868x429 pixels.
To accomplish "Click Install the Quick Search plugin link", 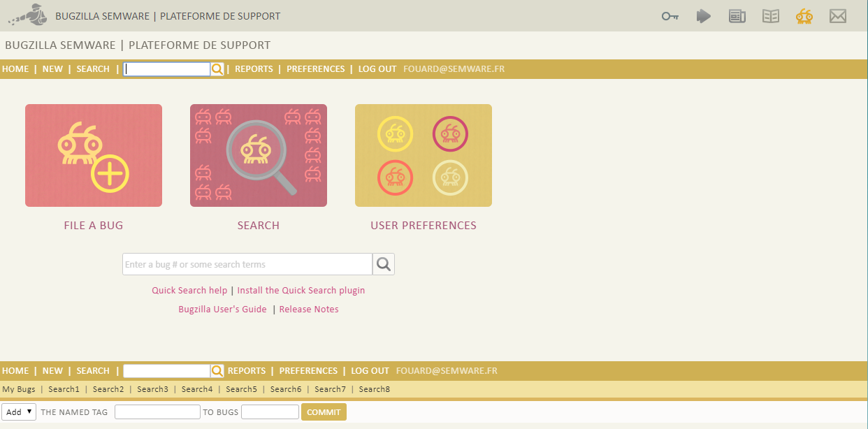I will coord(301,291).
